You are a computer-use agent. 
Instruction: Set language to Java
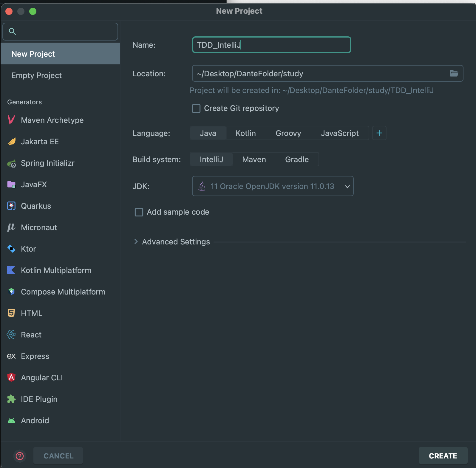(x=208, y=133)
